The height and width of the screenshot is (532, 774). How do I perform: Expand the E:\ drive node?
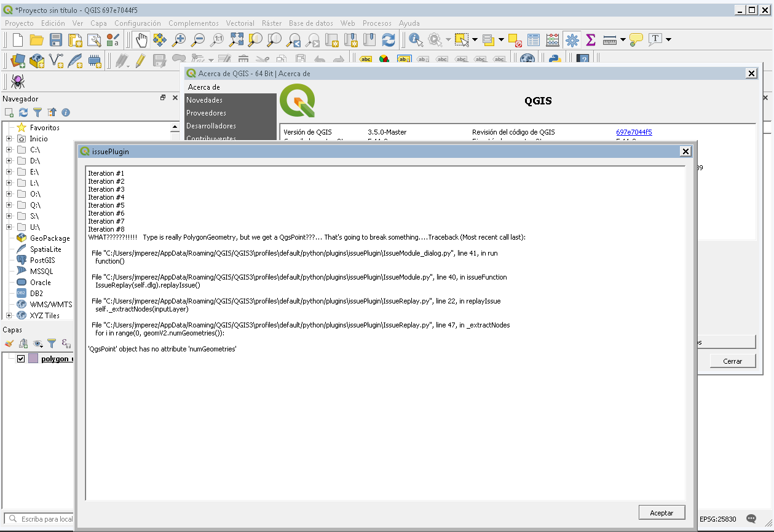tap(9, 172)
